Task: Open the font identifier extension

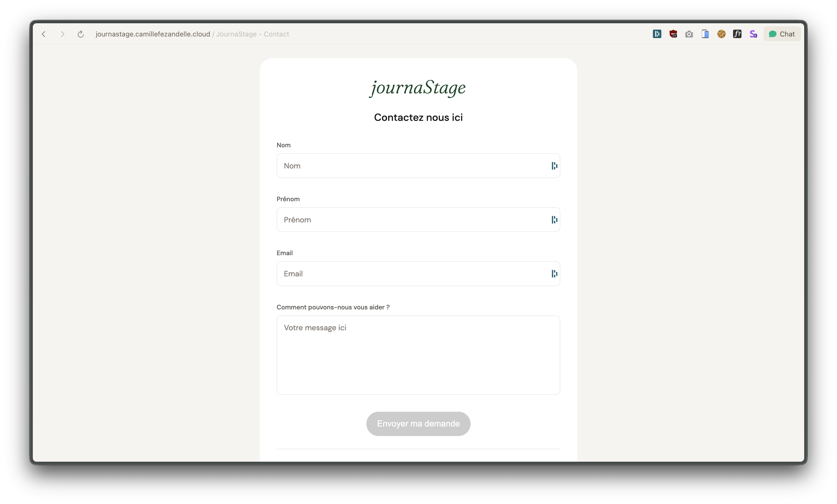Action: click(737, 34)
